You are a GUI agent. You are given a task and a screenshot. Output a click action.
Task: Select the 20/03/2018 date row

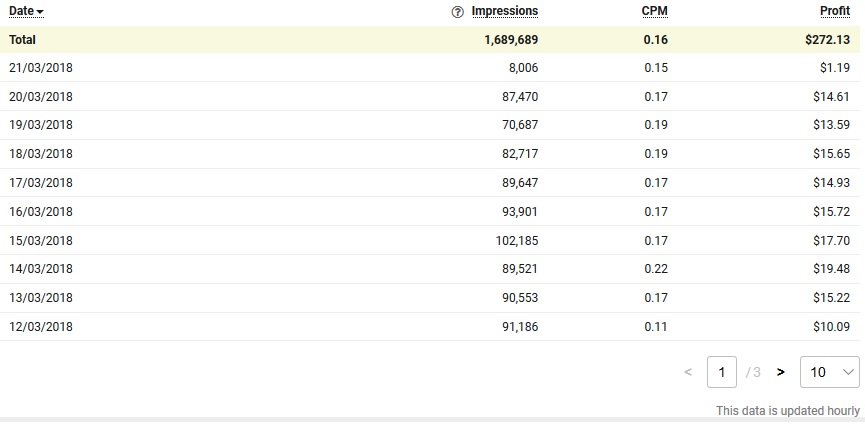pyautogui.click(x=41, y=97)
